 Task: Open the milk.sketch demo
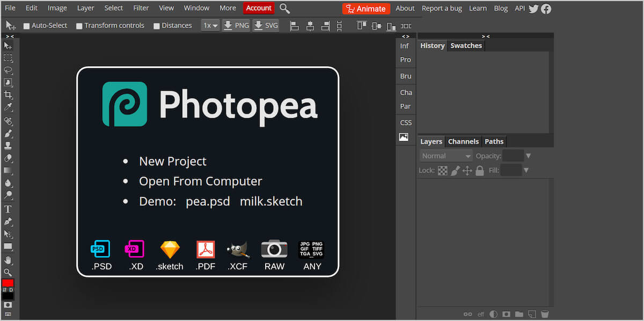pos(271,202)
